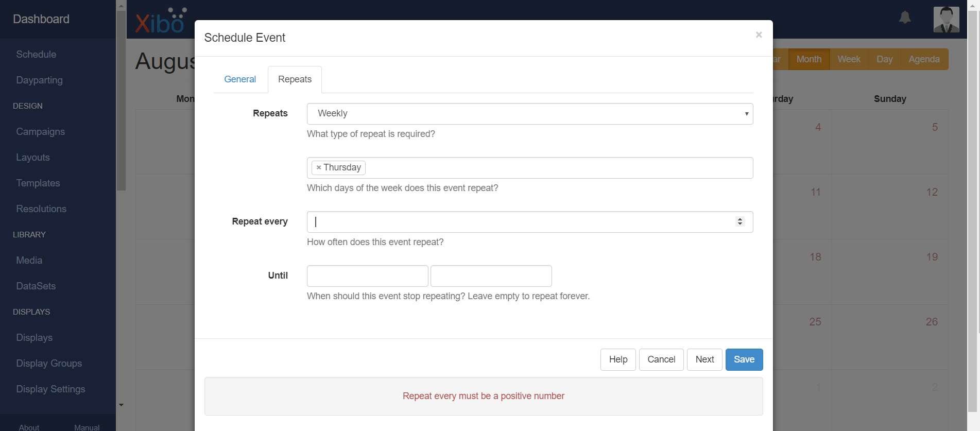Open Dashboard in the sidebar
980x431 pixels.
click(x=41, y=19)
